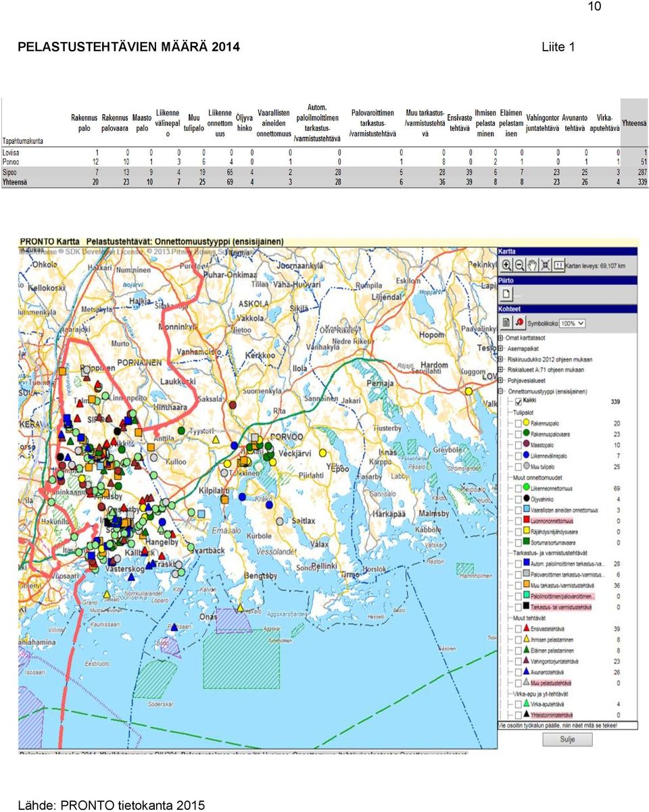The image size is (649, 812).
Task: Check the Rakennuspalo checkbox
Action: pos(518,423)
